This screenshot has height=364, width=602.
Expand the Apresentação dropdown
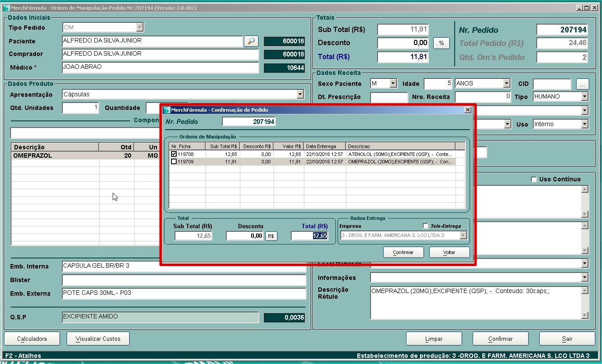pos(300,95)
